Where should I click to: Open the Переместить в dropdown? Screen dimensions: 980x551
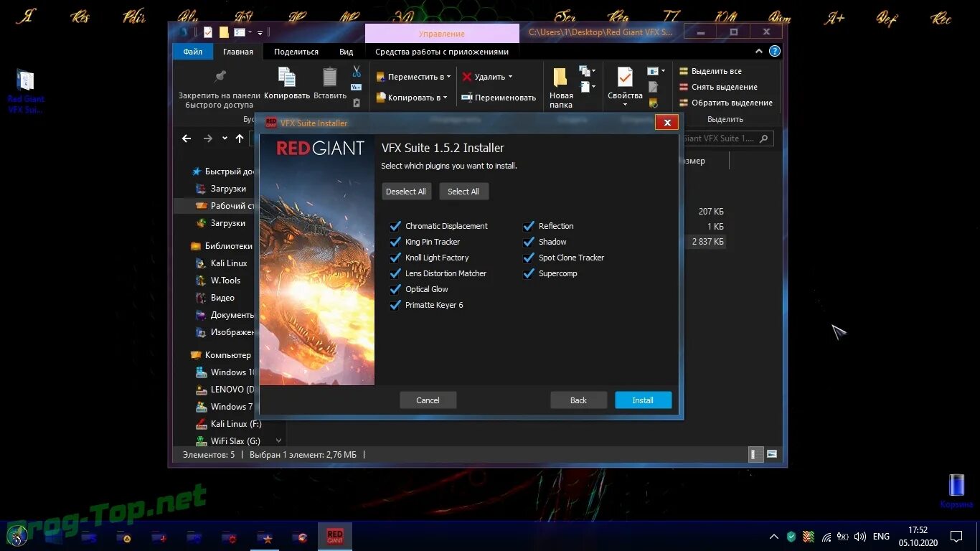click(x=414, y=77)
